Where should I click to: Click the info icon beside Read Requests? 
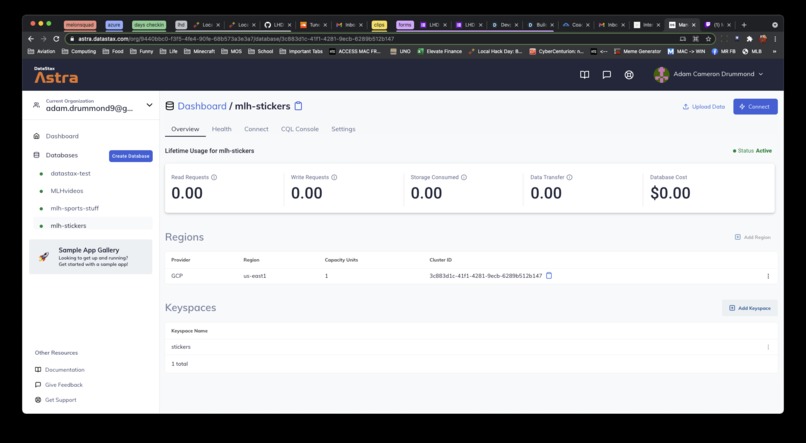pos(214,177)
